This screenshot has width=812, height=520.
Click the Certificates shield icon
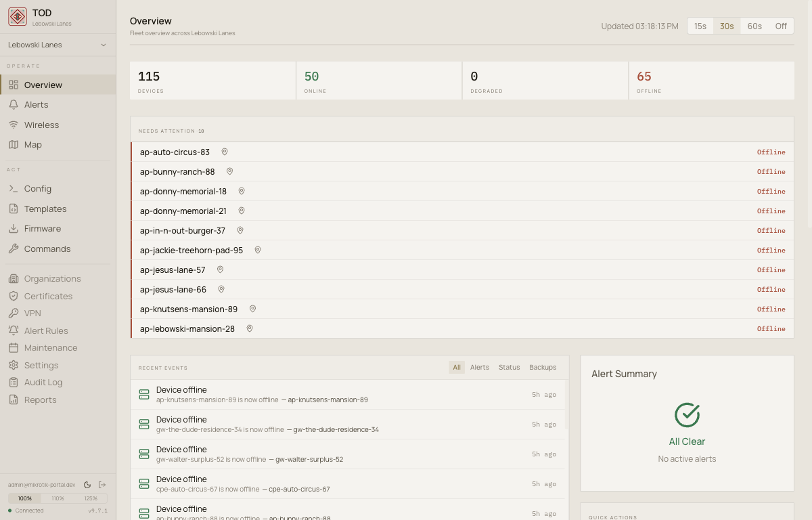[14, 297]
